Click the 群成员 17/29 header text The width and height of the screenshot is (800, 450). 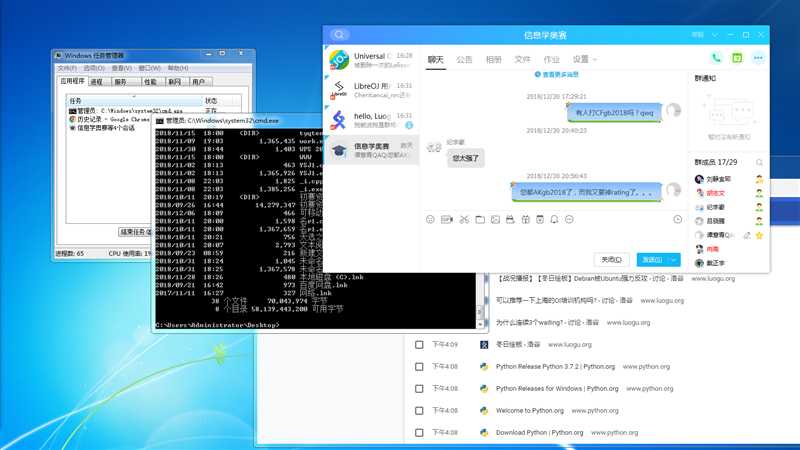click(715, 162)
